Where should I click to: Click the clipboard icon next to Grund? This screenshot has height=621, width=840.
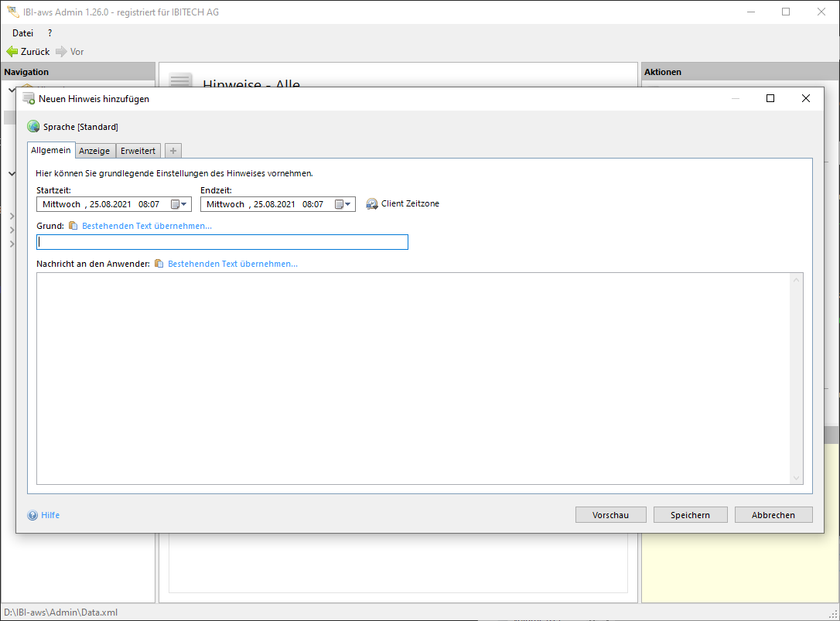(x=73, y=226)
